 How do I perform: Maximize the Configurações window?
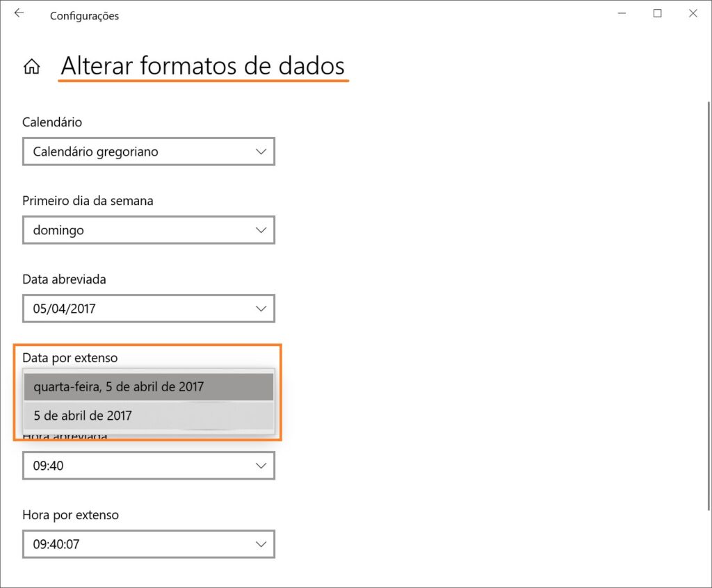tap(657, 14)
